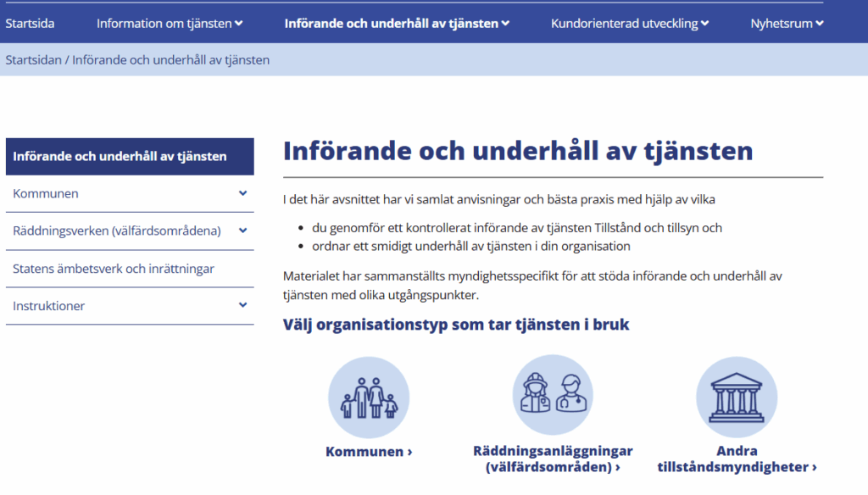This screenshot has width=868, height=495.
Task: Click the current page name in breadcrumb
Action: pos(171,60)
